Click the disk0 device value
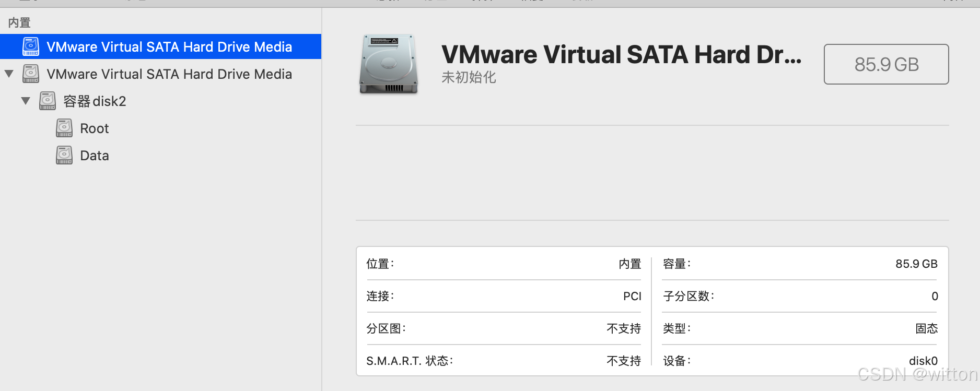Screen dimensions: 980x391 point(923,361)
